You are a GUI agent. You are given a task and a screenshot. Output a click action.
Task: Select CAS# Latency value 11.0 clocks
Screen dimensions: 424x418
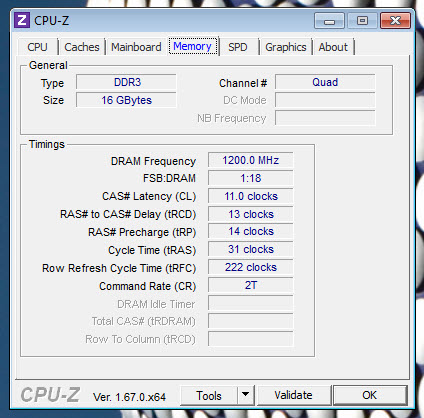tap(251, 196)
